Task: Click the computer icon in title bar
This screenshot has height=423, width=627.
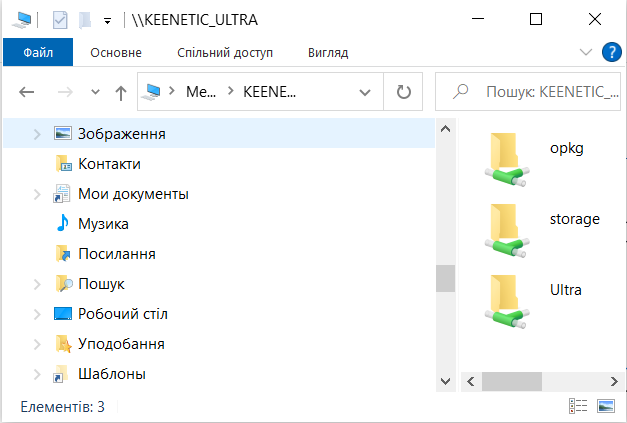Action: click(x=22, y=20)
